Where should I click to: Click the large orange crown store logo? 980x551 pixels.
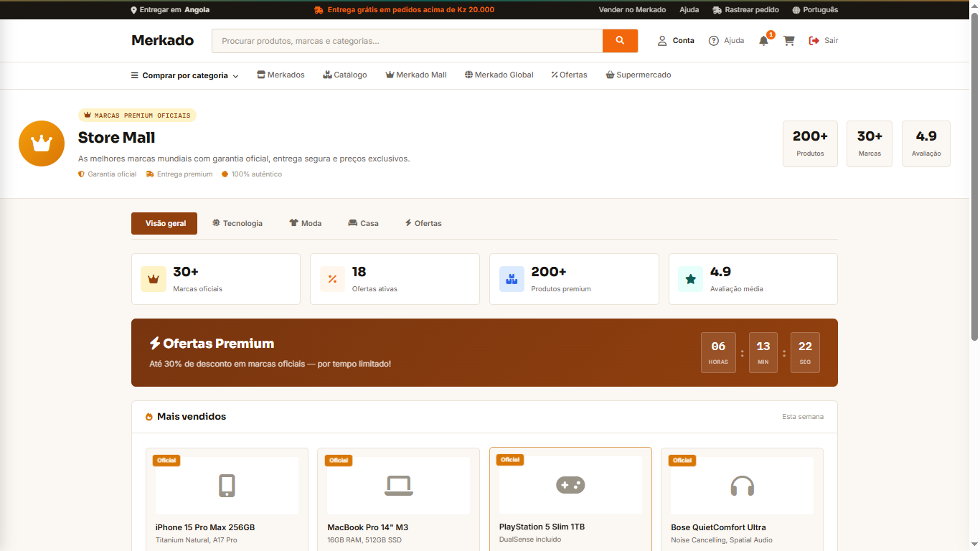pyautogui.click(x=42, y=143)
